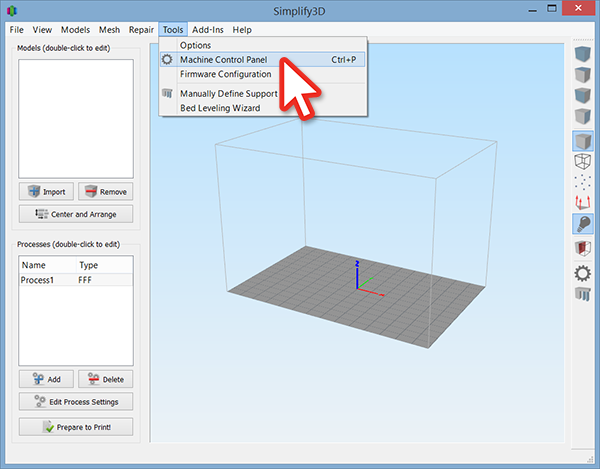Screen dimensions: 600x469
Task: Collapse the open Tools menu
Action: (173, 29)
